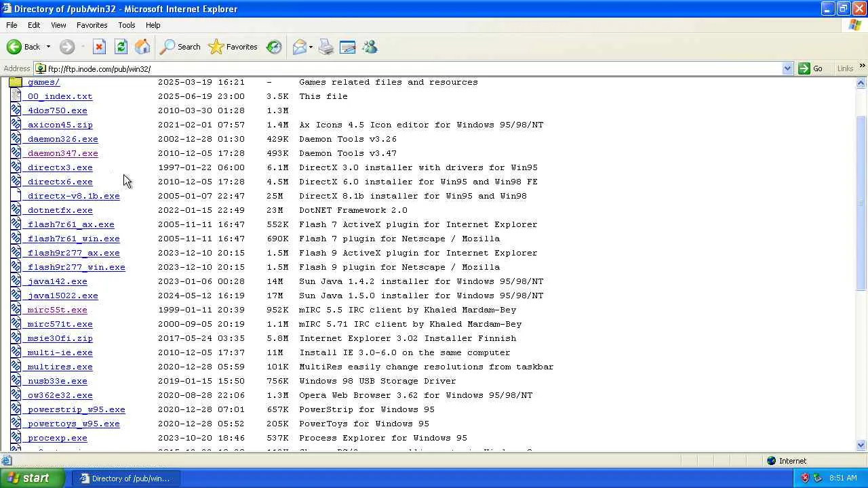Click the description "Games related files and resources"
The height and width of the screenshot is (488, 868).
[x=389, y=82]
